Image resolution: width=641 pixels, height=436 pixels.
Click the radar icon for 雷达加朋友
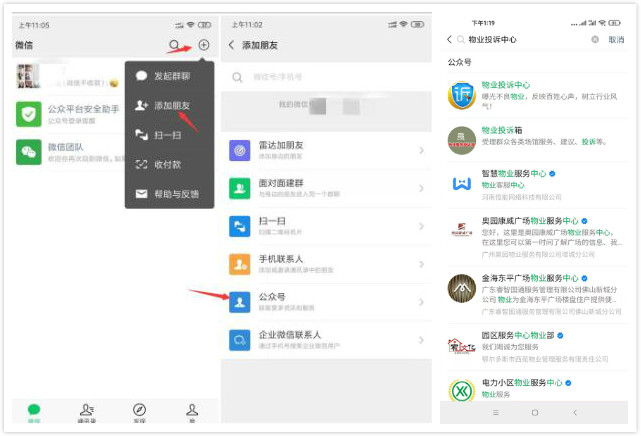click(240, 150)
